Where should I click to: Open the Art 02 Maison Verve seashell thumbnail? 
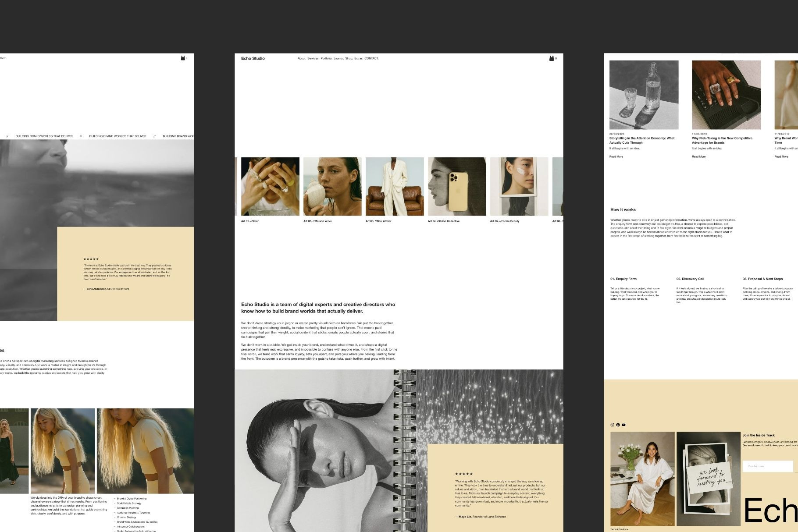(332, 186)
